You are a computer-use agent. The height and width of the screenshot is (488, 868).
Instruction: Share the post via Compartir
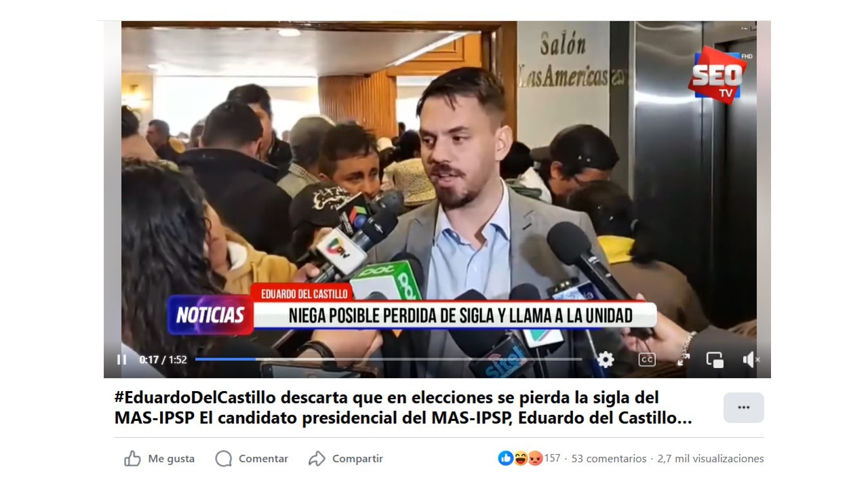coord(346,459)
